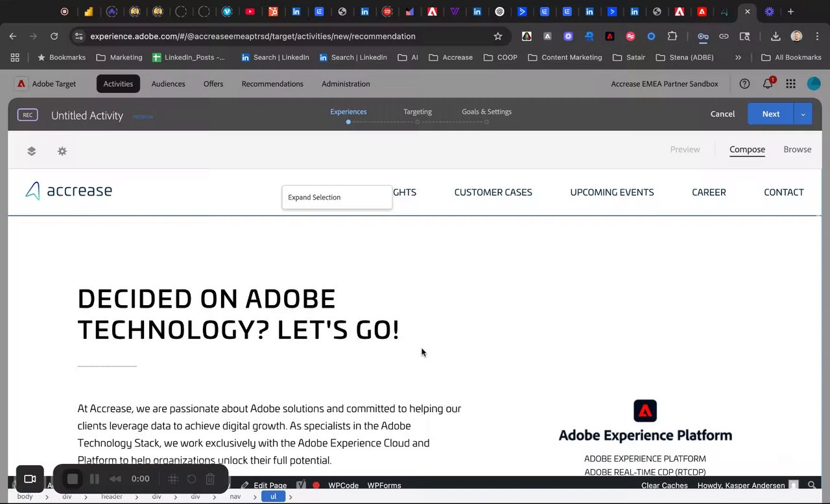Open the Chrome profile picture

(796, 36)
